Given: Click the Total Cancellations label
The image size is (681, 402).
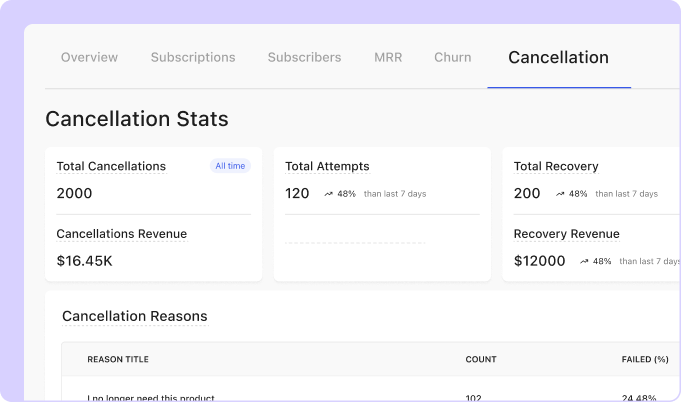Looking at the screenshot, I should 111,166.
